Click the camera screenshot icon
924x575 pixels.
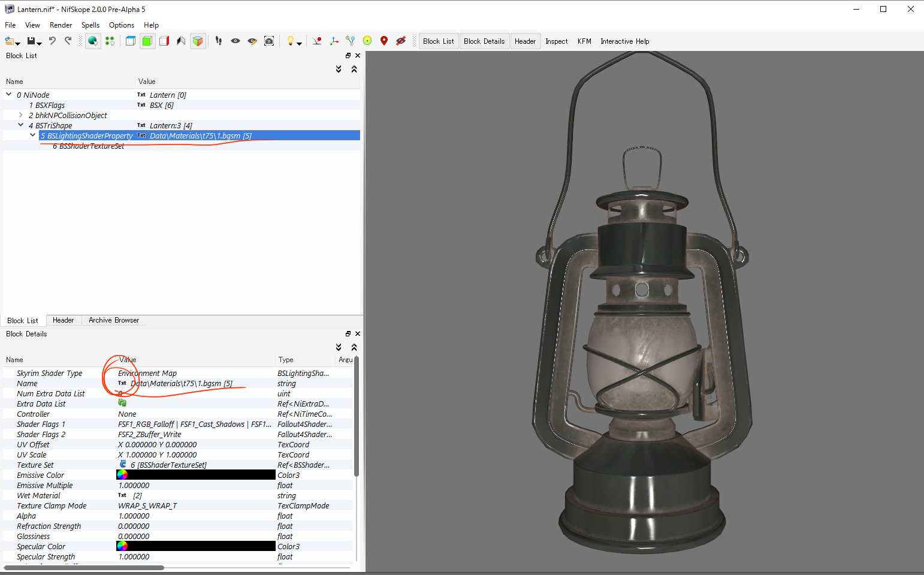coord(269,41)
